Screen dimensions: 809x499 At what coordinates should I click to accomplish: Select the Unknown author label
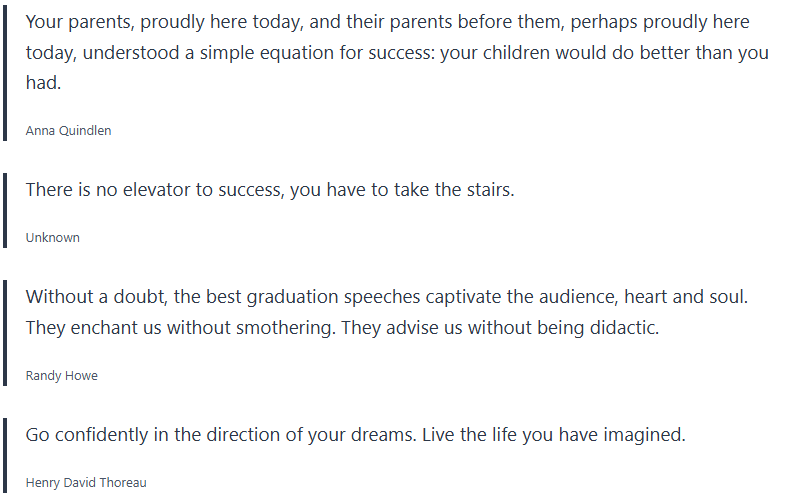click(52, 238)
